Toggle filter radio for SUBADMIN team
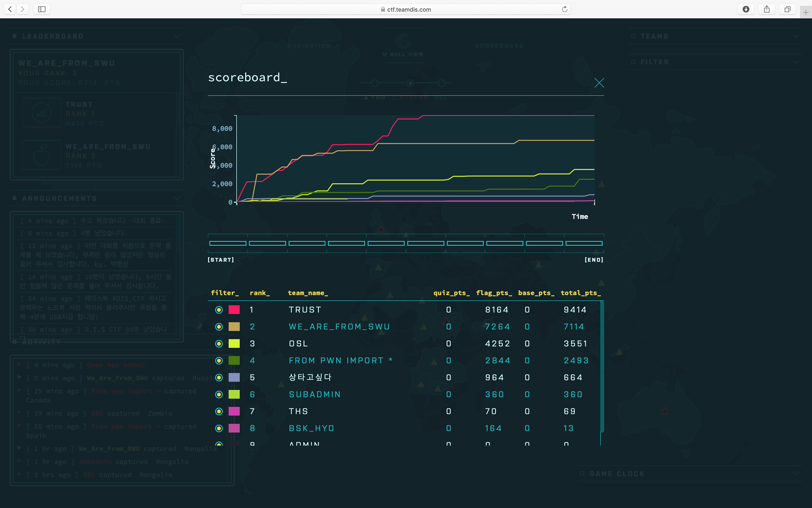This screenshot has height=508, width=812. pyautogui.click(x=219, y=394)
